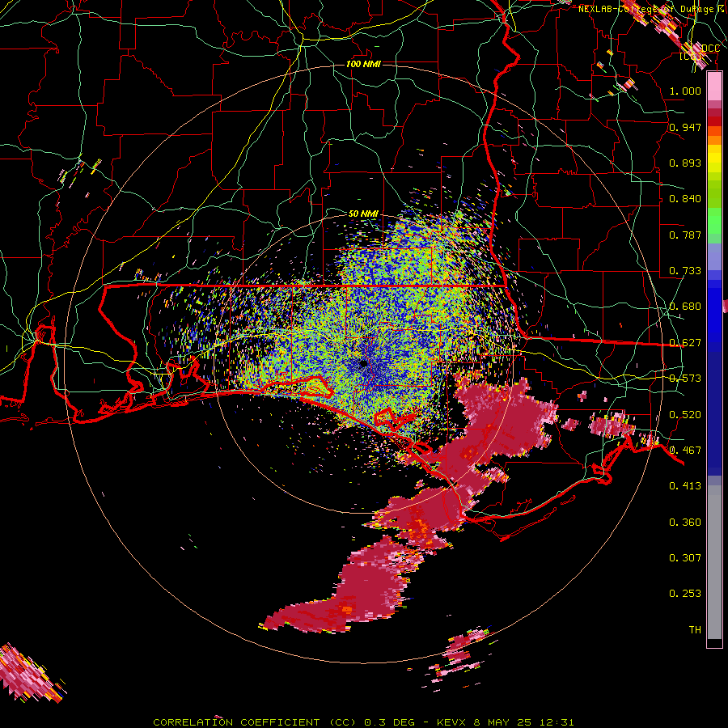This screenshot has width=728, height=728.
Task: Click the 0.467 color scale value
Action: [685, 451]
